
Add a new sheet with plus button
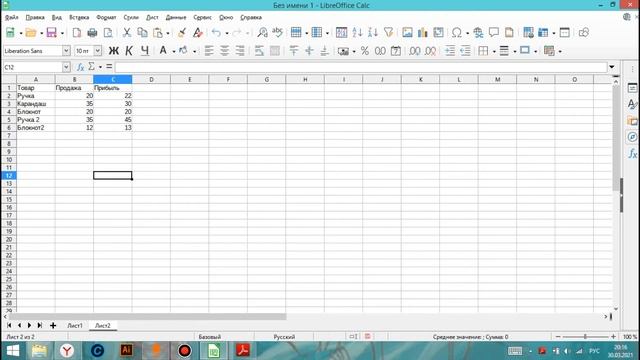53,325
